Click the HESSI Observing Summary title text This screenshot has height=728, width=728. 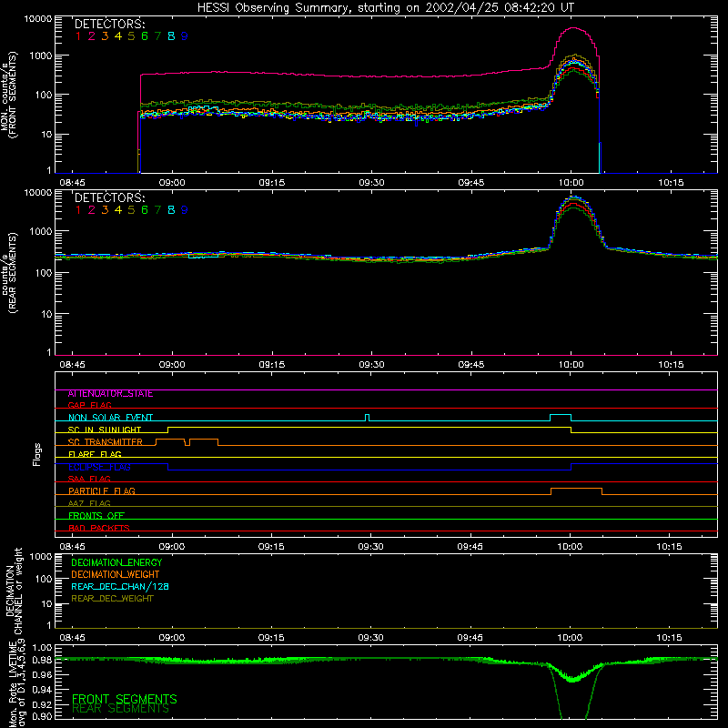[x=385, y=7]
